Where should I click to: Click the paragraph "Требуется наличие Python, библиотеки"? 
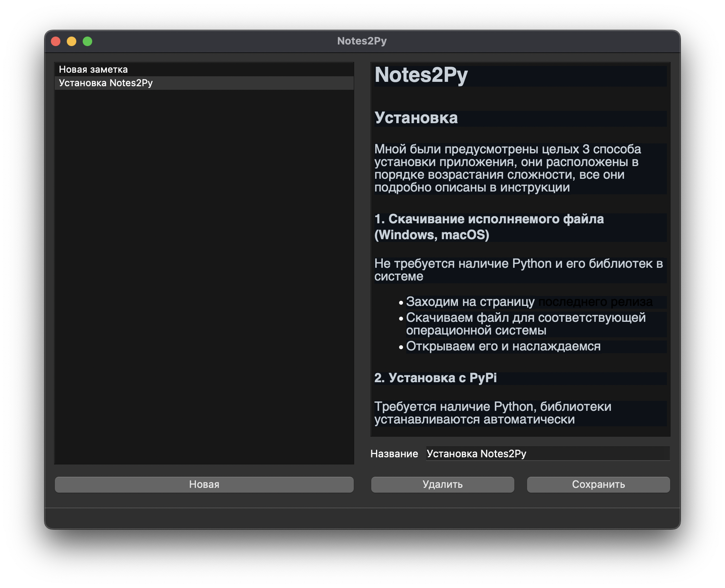coord(493,407)
